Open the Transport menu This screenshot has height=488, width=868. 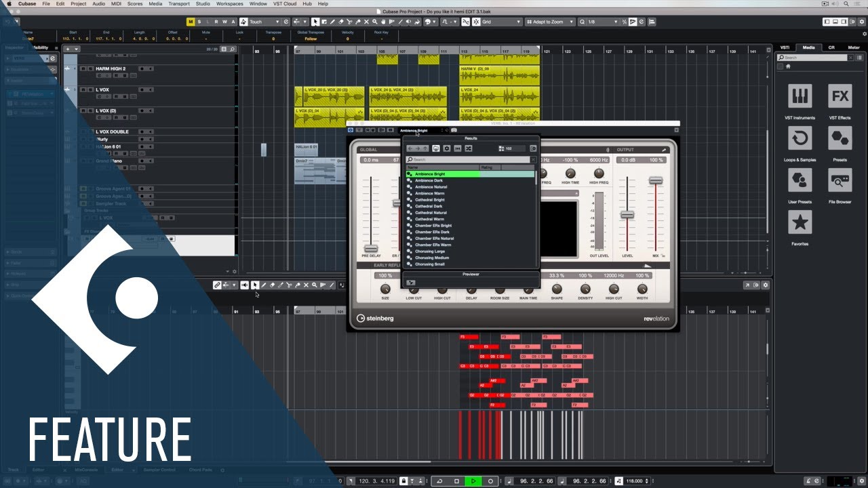[x=178, y=3]
